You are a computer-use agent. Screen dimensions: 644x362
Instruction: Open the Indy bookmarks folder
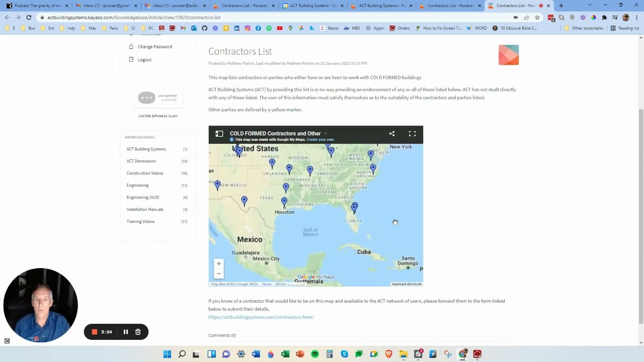pyautogui.click(x=67, y=28)
